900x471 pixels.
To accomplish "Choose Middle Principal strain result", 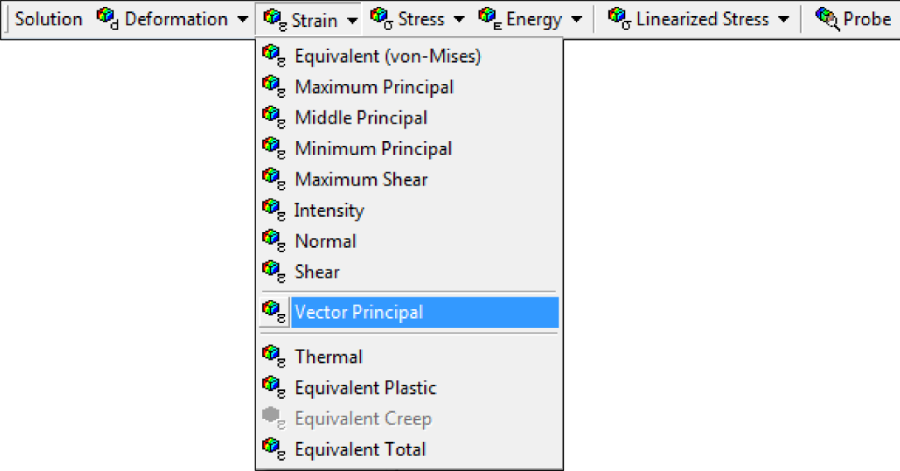I will point(361,118).
